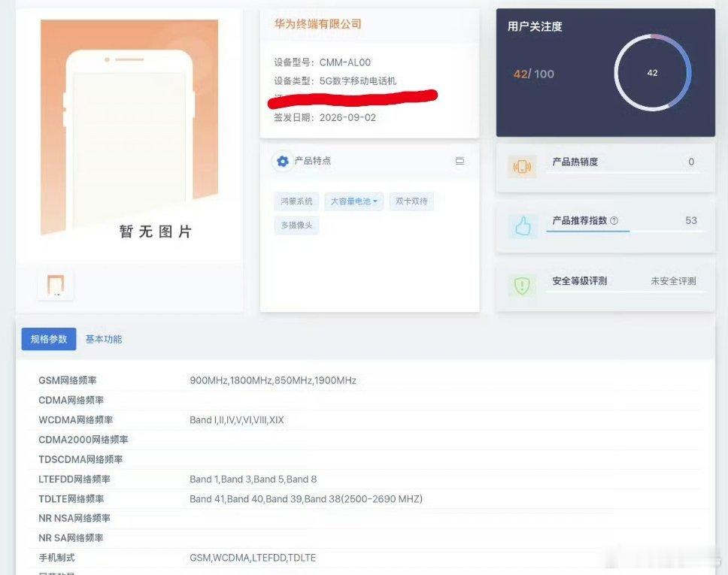Click the 签发日期 2026-09-02 text
Viewport: 728px width, 575px height.
(x=325, y=117)
